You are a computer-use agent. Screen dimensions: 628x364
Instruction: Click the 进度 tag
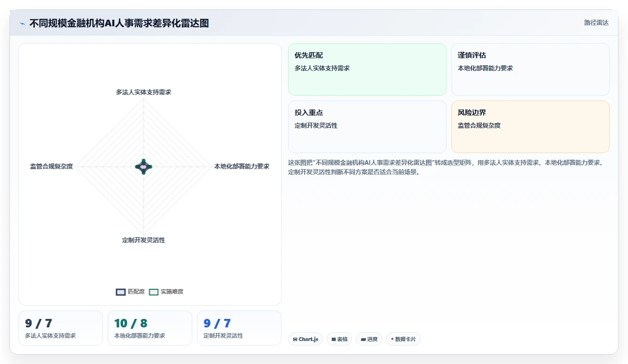(369, 339)
